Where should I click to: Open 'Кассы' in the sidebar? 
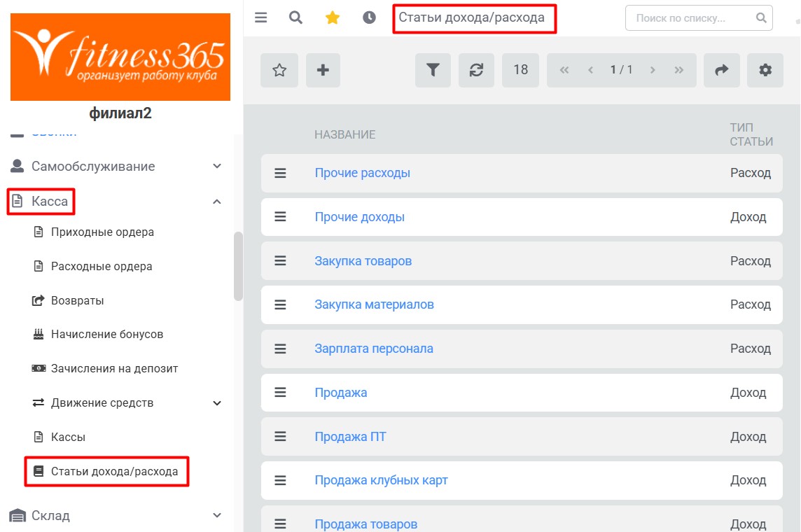(x=68, y=437)
